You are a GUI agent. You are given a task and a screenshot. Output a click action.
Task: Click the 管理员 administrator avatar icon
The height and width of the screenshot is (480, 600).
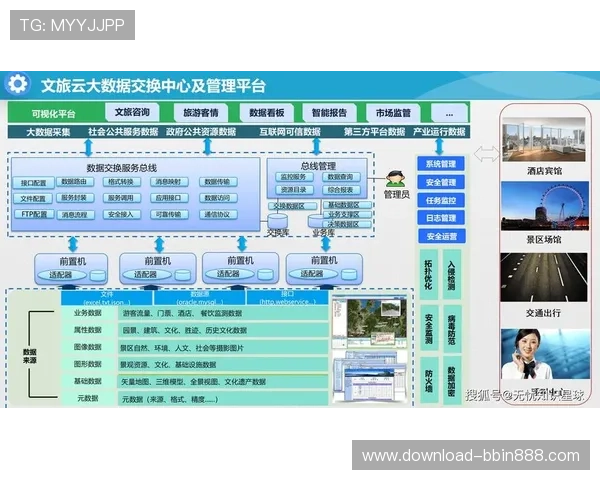pos(396,179)
